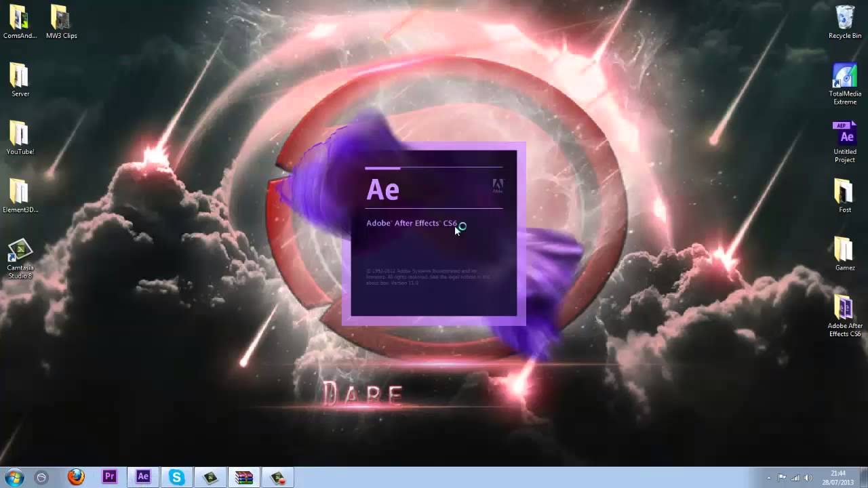Click the round gray taskbar icon beside Start
The height and width of the screenshot is (488, 868).
(x=41, y=477)
